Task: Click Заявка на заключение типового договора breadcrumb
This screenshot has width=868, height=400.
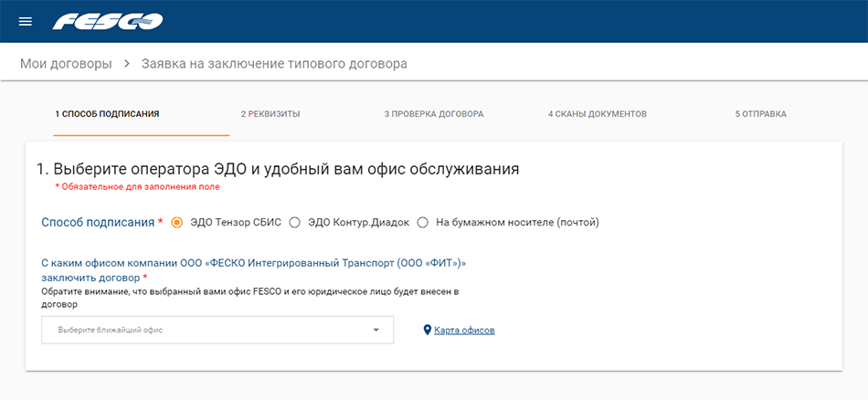Action: tap(274, 64)
